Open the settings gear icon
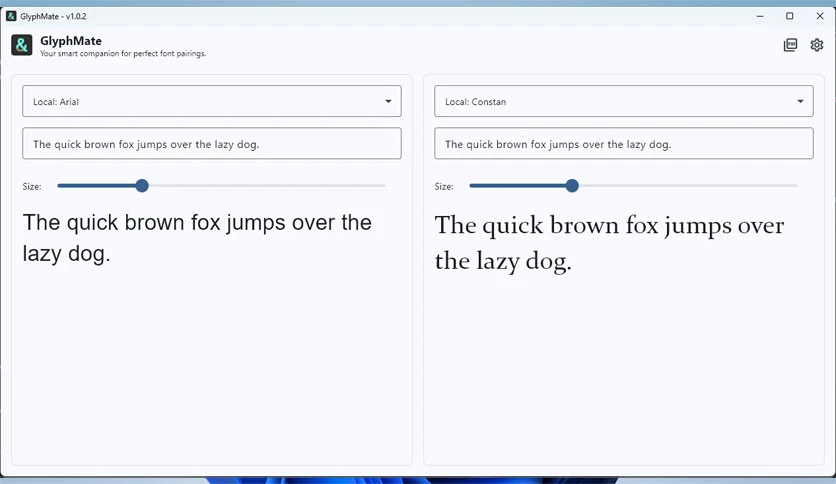This screenshot has width=836, height=484. (816, 45)
